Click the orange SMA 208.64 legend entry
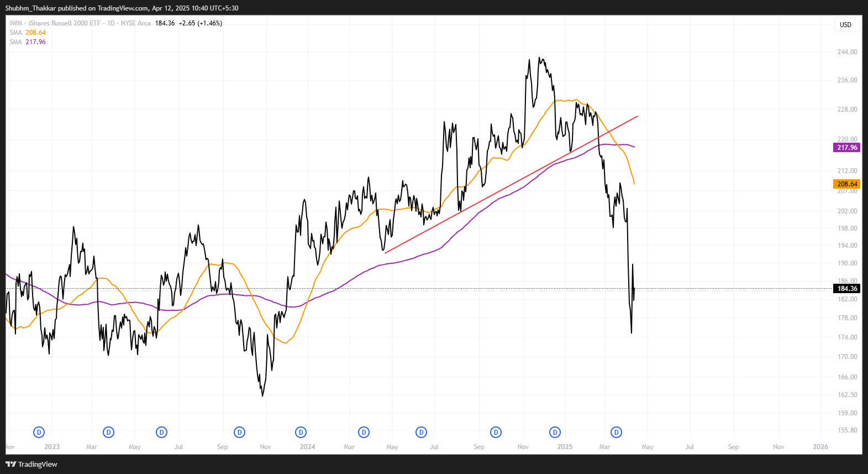 point(28,33)
